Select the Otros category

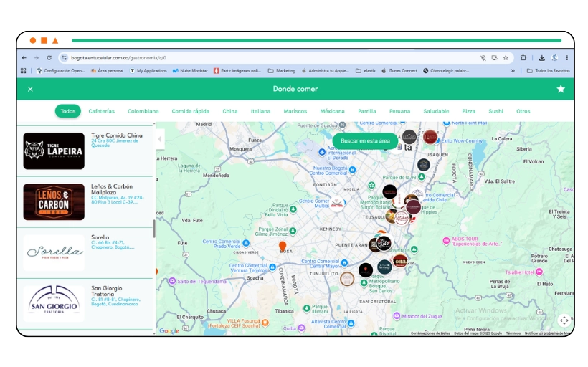523,111
